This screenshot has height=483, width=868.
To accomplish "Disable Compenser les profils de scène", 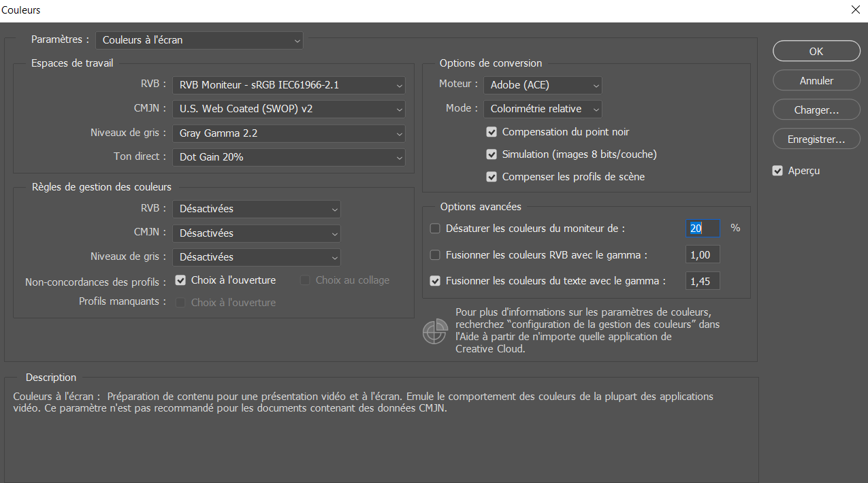I will pos(492,177).
